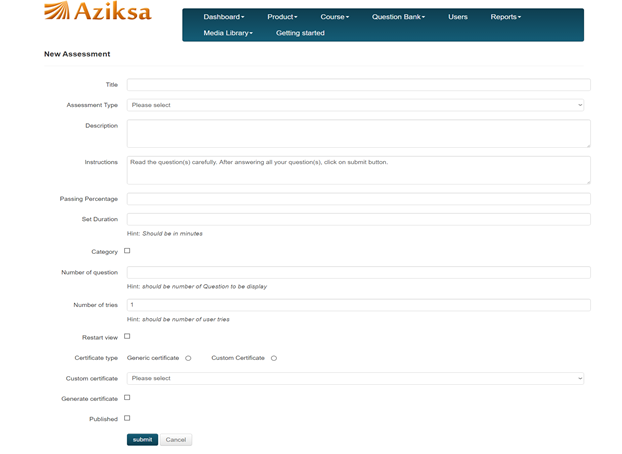Click the Description text area
622x454 pixels.
[359, 134]
